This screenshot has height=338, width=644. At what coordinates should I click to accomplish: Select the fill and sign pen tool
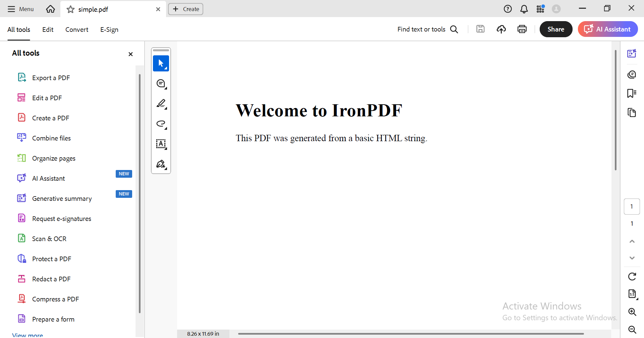(x=161, y=164)
